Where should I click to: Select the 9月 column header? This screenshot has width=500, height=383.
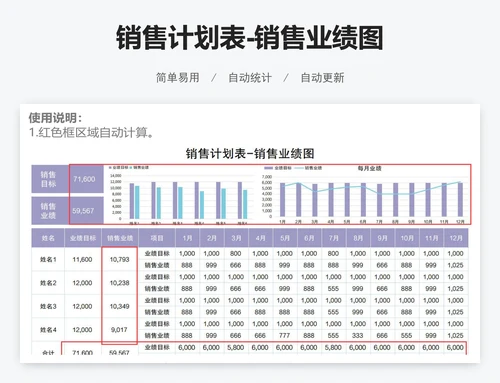pos(382,238)
